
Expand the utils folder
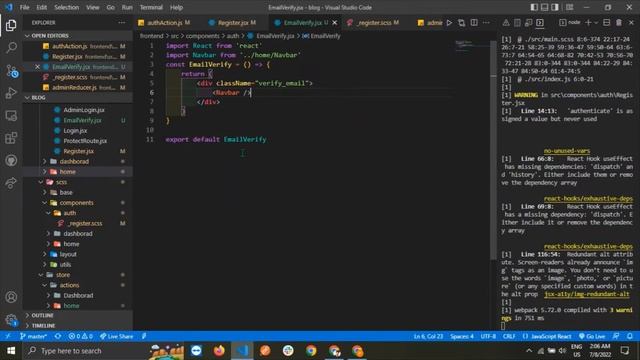(x=78, y=264)
